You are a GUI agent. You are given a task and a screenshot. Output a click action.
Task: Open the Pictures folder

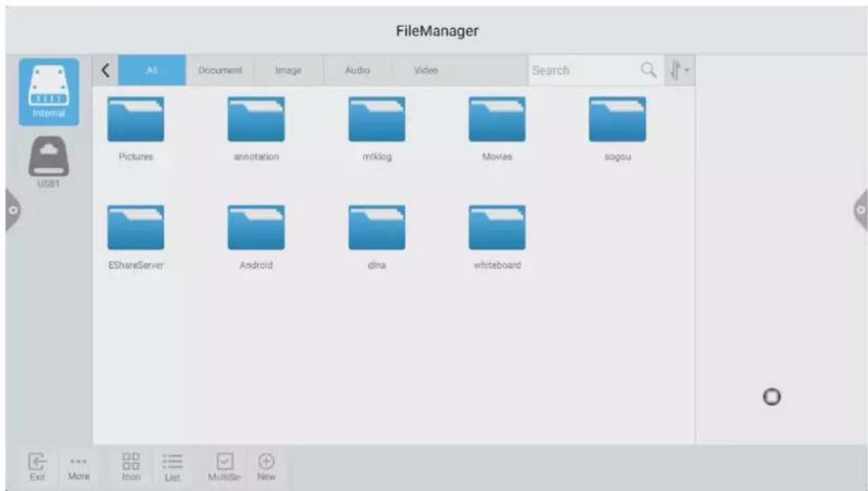tap(136, 119)
